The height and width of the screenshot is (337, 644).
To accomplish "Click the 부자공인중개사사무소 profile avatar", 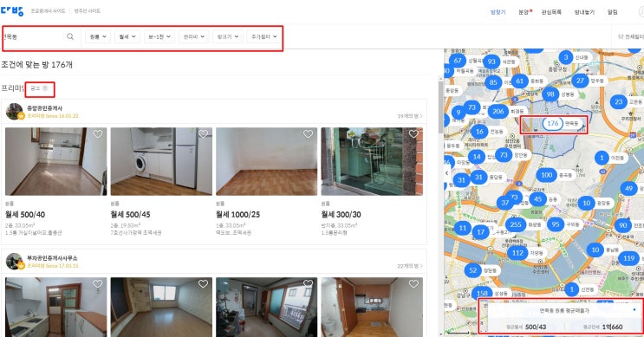I will point(15,262).
